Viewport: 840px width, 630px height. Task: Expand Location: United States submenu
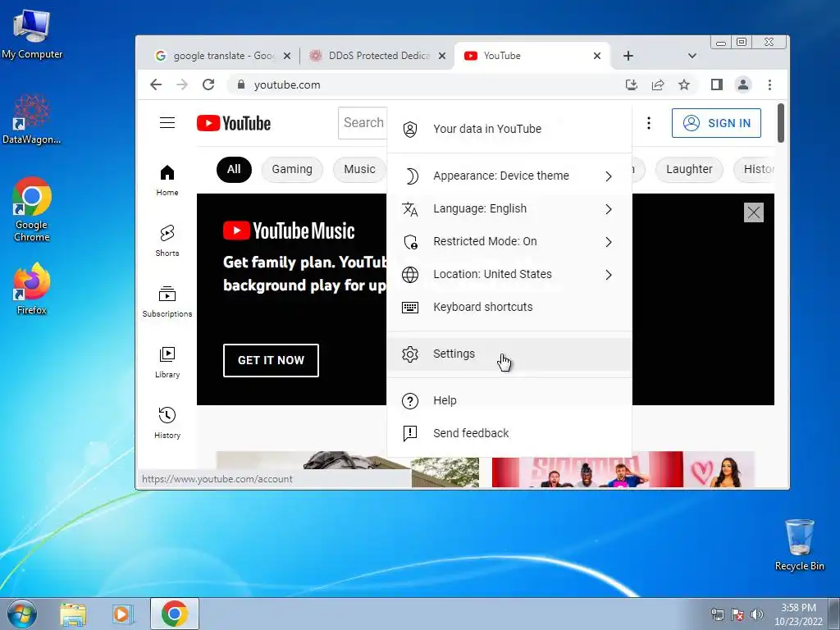coord(509,274)
